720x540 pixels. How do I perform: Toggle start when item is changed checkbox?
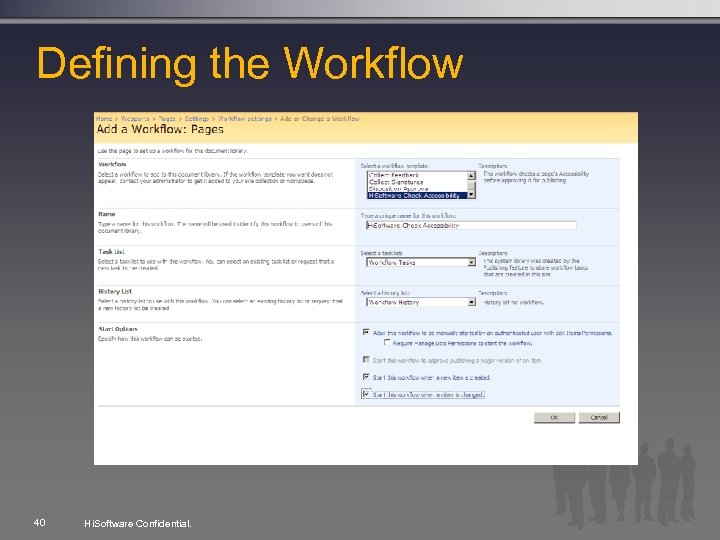coord(366,394)
